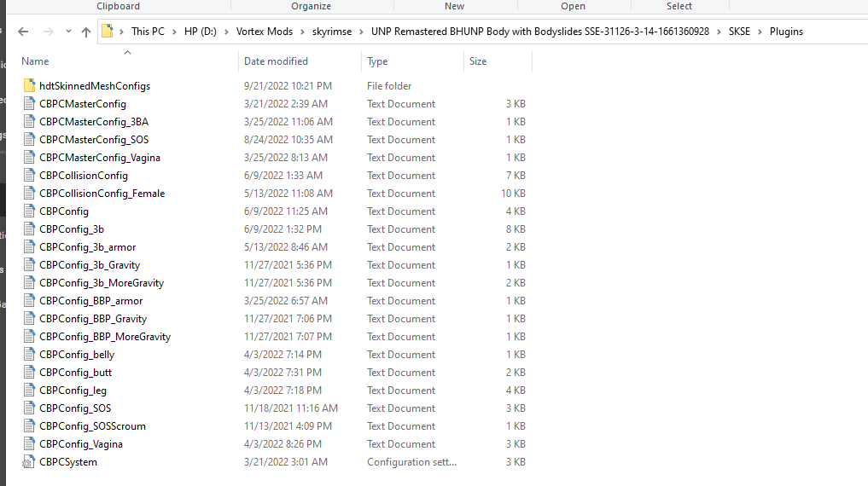Select CBPCMasterConfig_SOS file icon
The image size is (868, 486).
[29, 139]
